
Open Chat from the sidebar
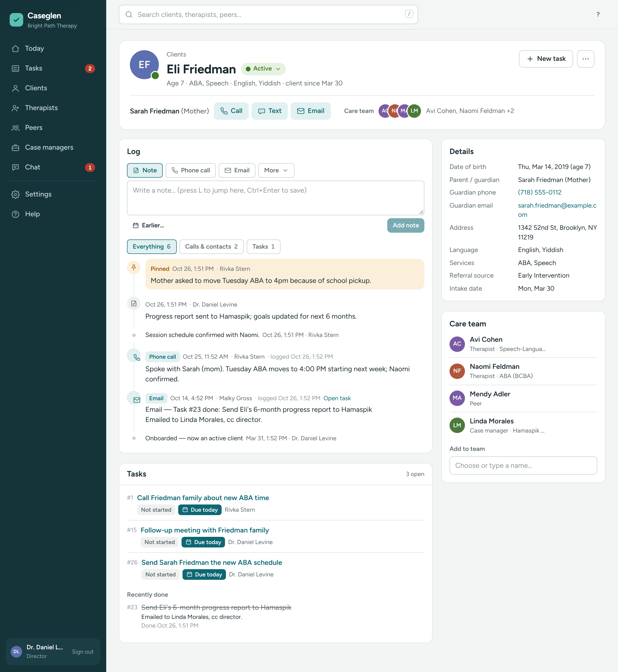click(53, 167)
